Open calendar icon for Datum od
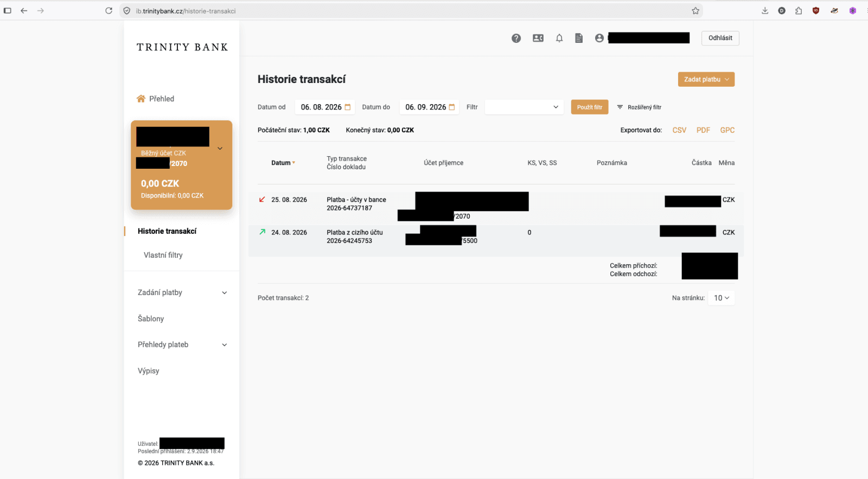This screenshot has width=868, height=479. click(x=348, y=107)
